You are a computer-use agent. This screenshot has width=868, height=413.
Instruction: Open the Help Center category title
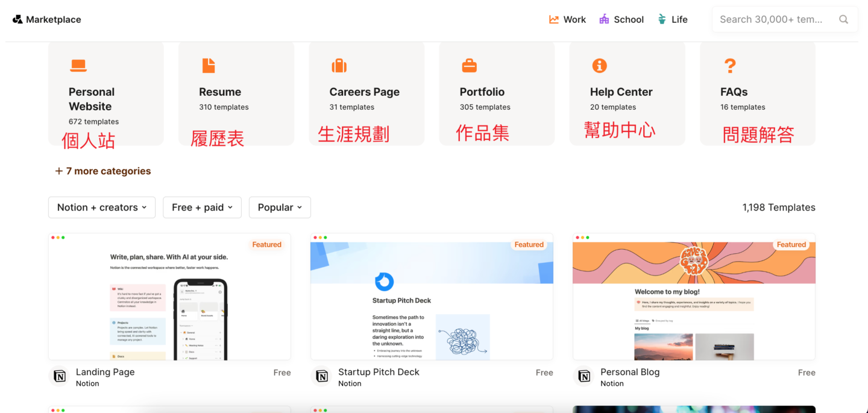[621, 92]
